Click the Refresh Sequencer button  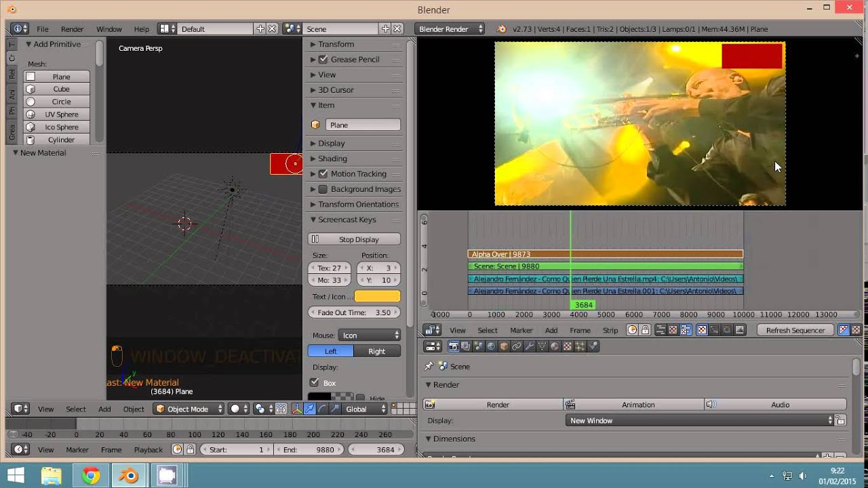(795, 330)
